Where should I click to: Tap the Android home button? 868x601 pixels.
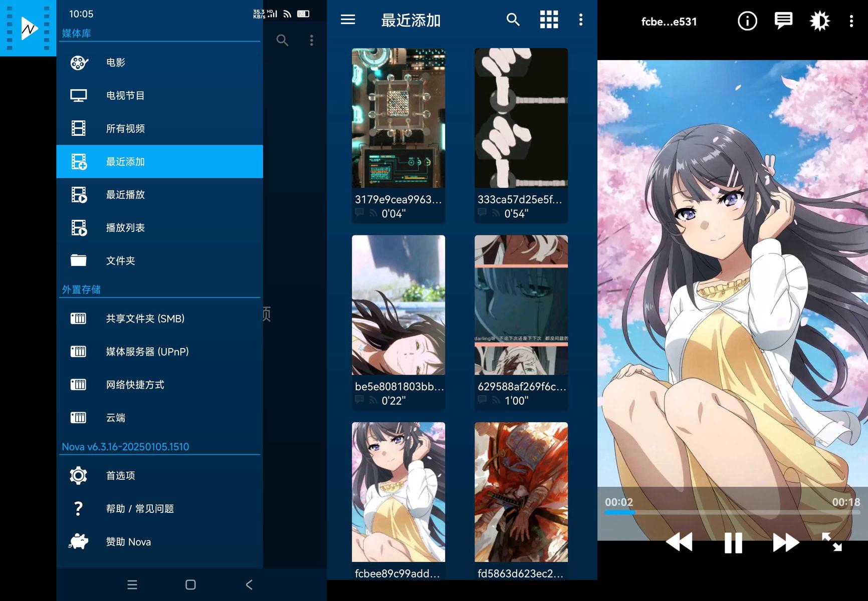tap(190, 584)
